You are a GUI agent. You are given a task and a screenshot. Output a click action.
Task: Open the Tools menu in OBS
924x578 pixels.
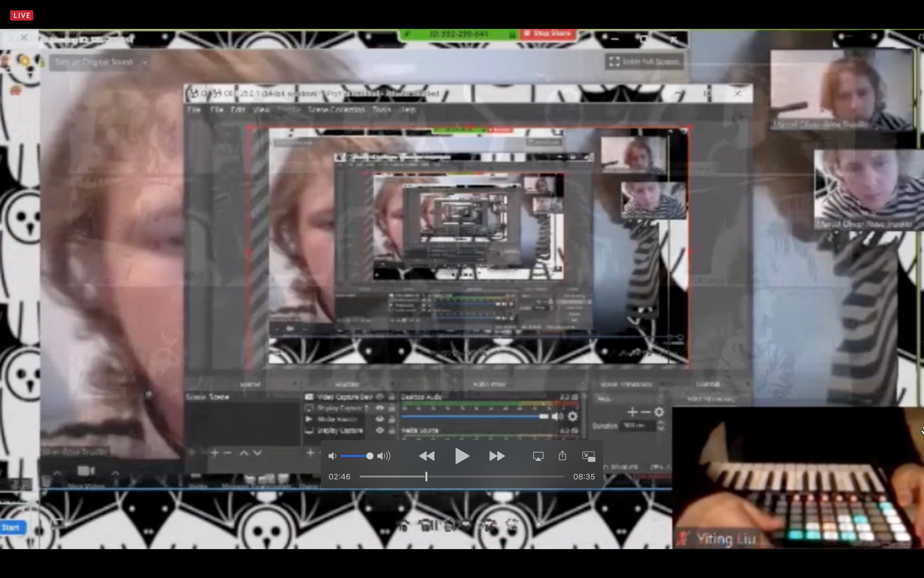click(381, 110)
